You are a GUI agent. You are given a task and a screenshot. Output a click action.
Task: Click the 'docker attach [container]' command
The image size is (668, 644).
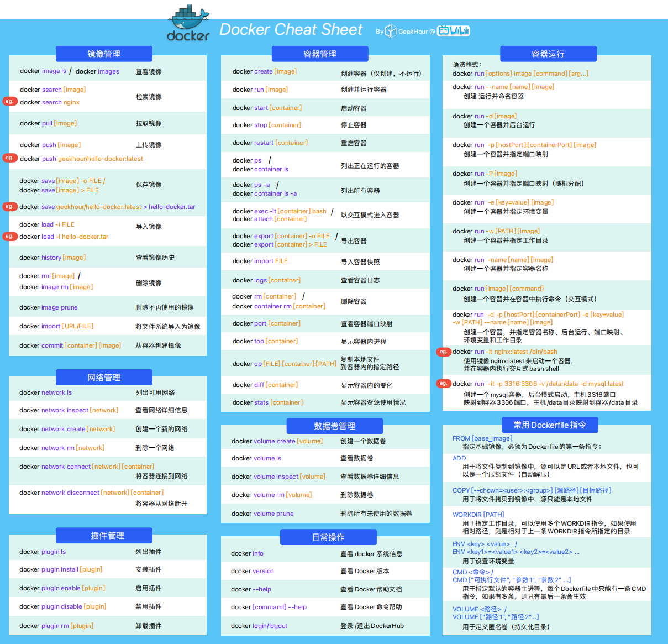[x=269, y=219]
